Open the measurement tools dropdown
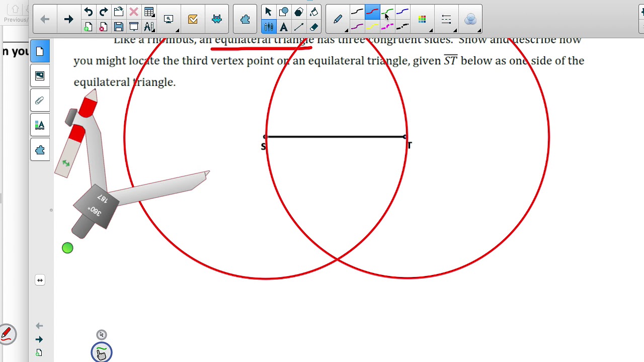Image resolution: width=644 pixels, height=362 pixels. [149, 27]
